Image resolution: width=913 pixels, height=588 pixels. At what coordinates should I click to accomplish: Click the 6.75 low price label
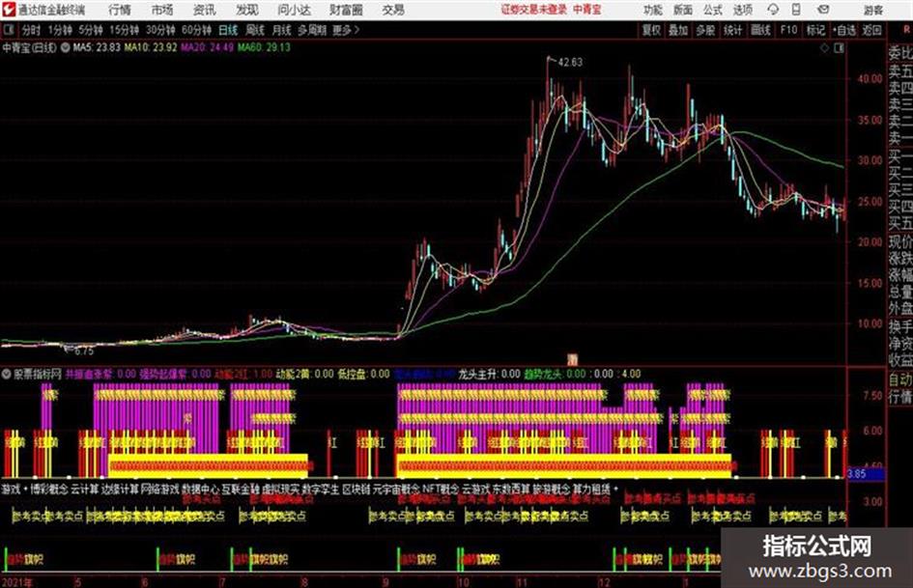point(84,351)
